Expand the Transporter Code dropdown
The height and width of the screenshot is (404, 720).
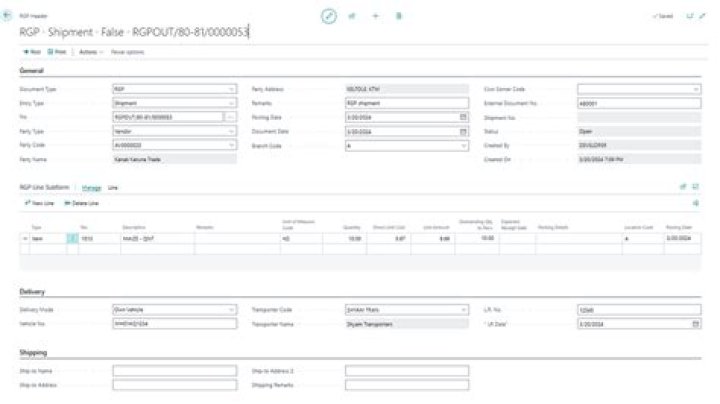click(463, 310)
